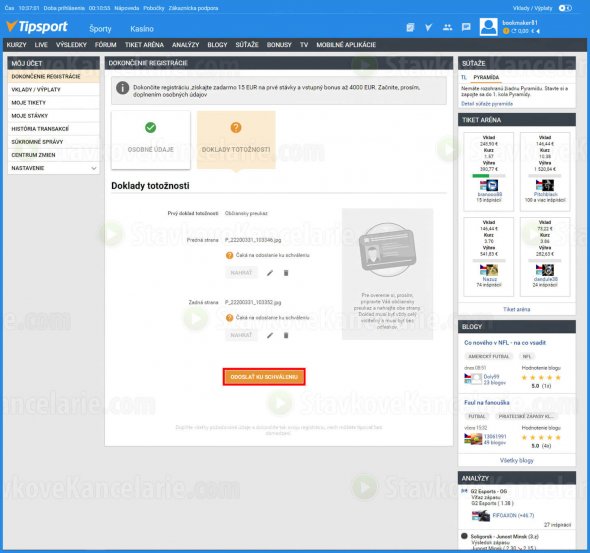Expand the Nastavenie sidebar menu
The height and width of the screenshot is (553, 590).
tap(53, 168)
